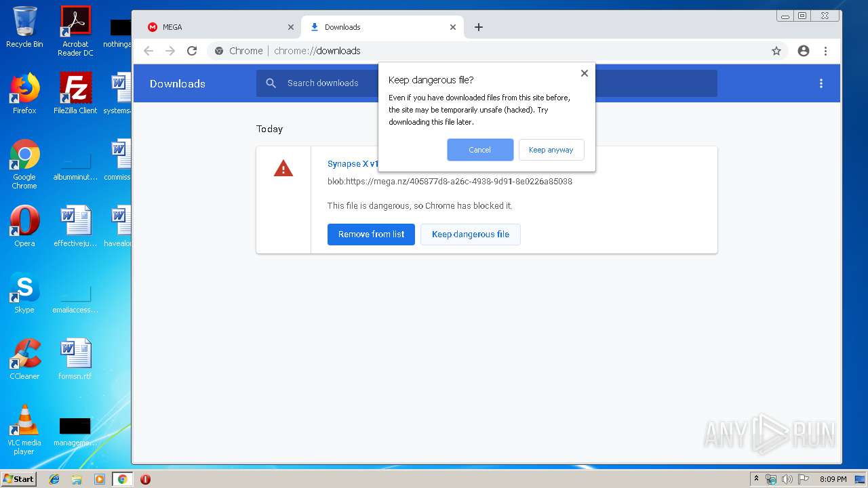The image size is (868, 488).
Task: Reload the page
Action: pyautogui.click(x=192, y=51)
